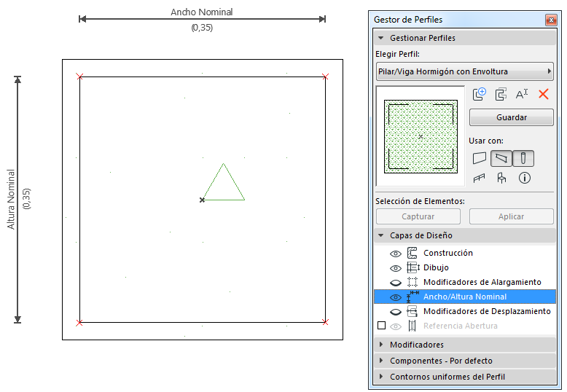Delete the profile with the red X icon
The height and width of the screenshot is (392, 567).
544,94
